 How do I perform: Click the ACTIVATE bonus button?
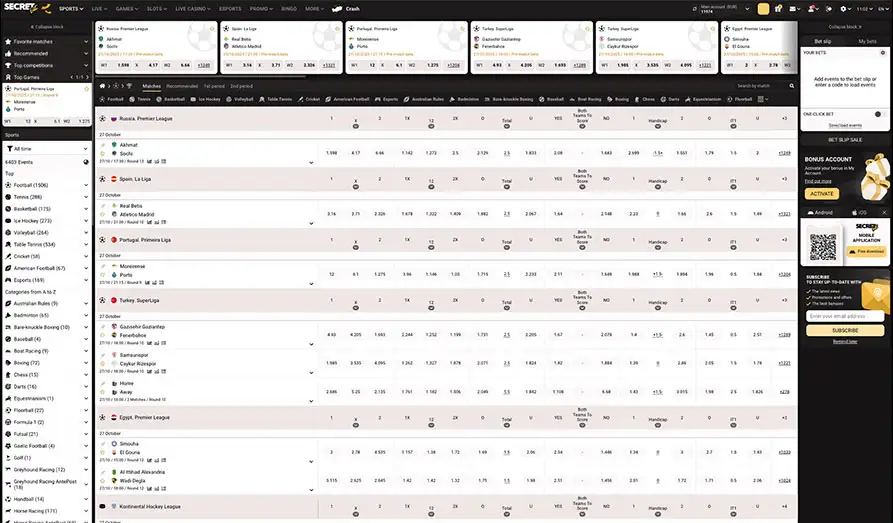821,194
